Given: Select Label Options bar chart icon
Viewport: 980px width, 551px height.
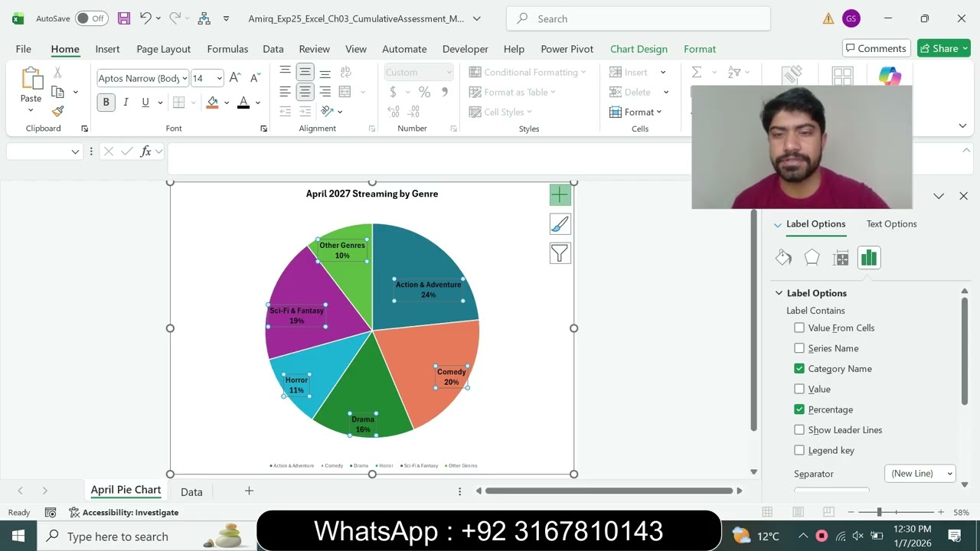Looking at the screenshot, I should 869,258.
